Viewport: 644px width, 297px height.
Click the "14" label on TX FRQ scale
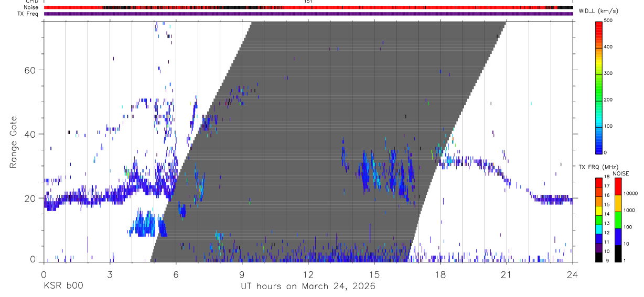point(607,214)
